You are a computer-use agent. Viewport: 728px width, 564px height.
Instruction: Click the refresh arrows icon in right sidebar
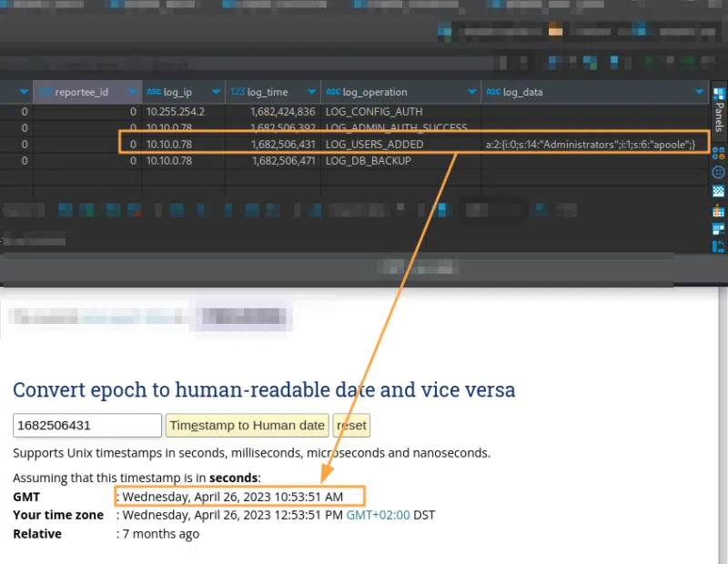[718, 247]
